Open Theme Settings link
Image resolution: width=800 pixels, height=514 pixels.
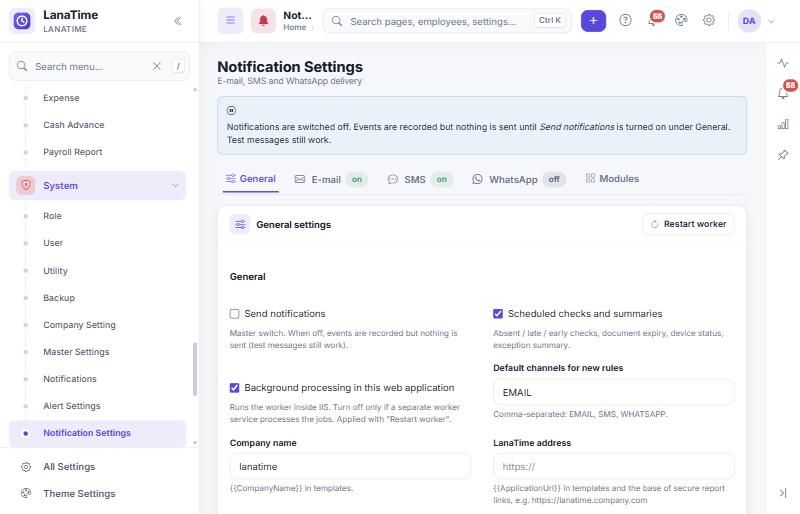tap(79, 494)
